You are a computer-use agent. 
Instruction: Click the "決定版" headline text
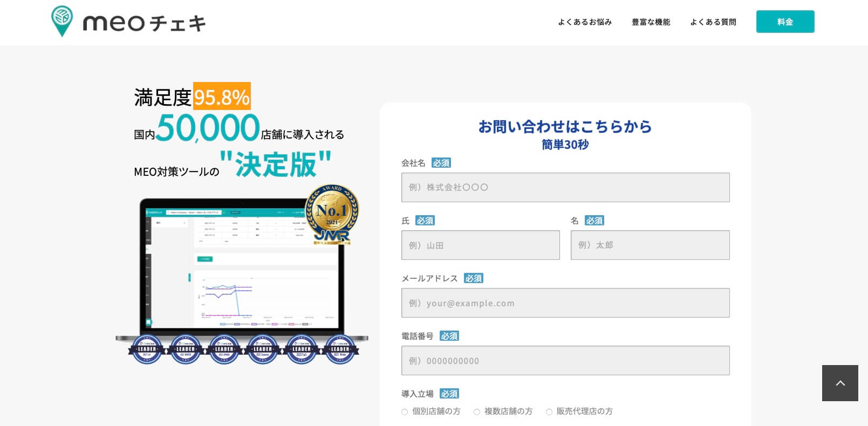276,164
